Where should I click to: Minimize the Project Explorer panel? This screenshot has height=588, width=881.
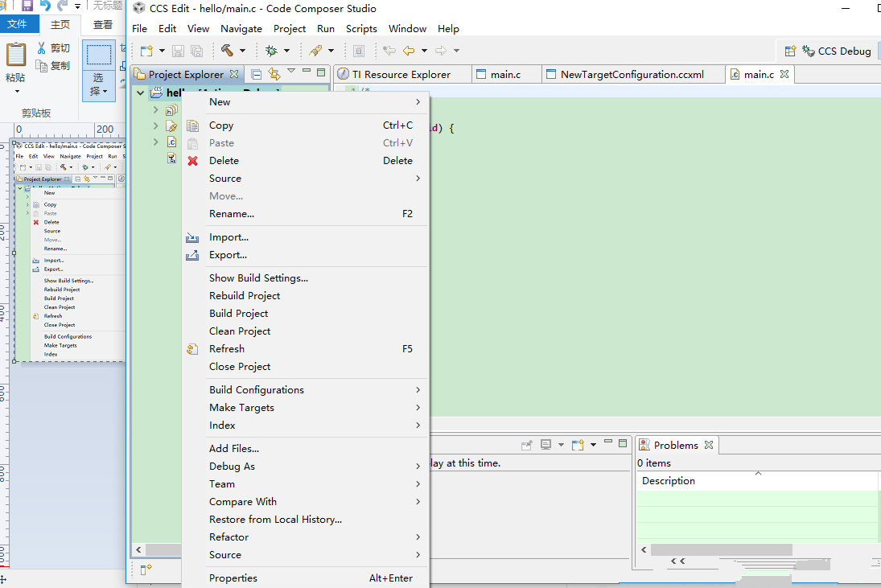(x=307, y=72)
